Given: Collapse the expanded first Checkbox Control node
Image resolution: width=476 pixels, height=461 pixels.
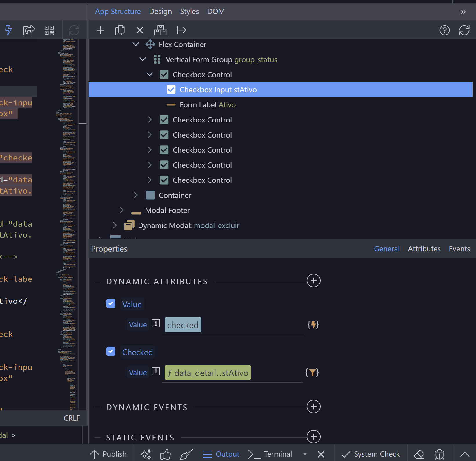Looking at the screenshot, I should click(x=150, y=74).
